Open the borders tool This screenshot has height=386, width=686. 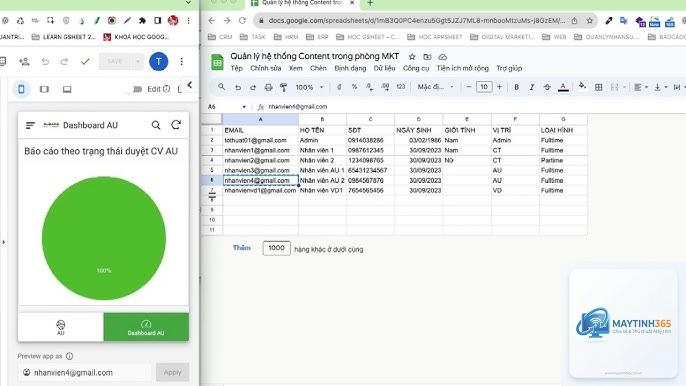click(598, 88)
